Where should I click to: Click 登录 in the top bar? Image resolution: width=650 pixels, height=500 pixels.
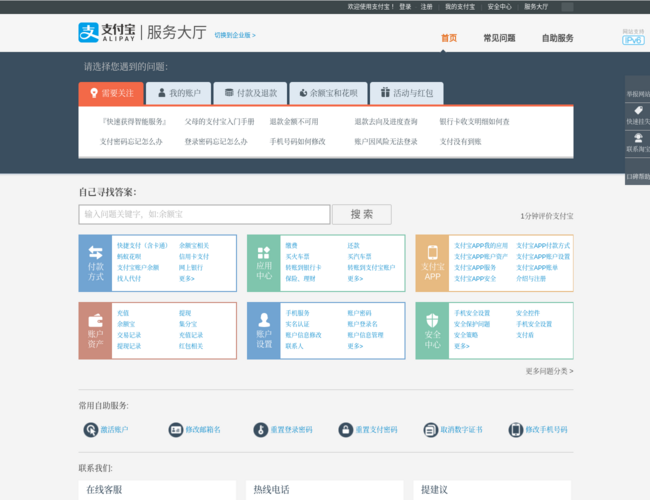coord(405,7)
